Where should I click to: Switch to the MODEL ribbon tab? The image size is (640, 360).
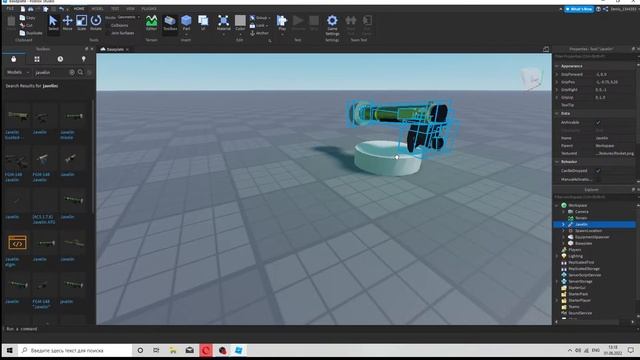click(x=97, y=9)
